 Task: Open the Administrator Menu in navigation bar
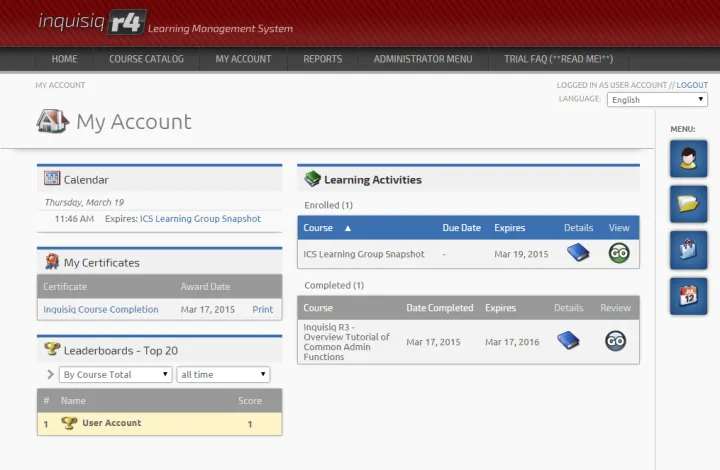[422, 59]
